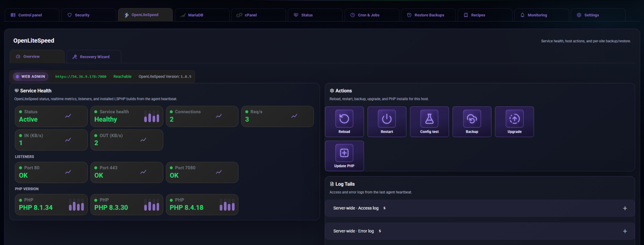Image resolution: width=644 pixels, height=245 pixels.
Task: Click the Backup cloud icon
Action: click(x=472, y=119)
